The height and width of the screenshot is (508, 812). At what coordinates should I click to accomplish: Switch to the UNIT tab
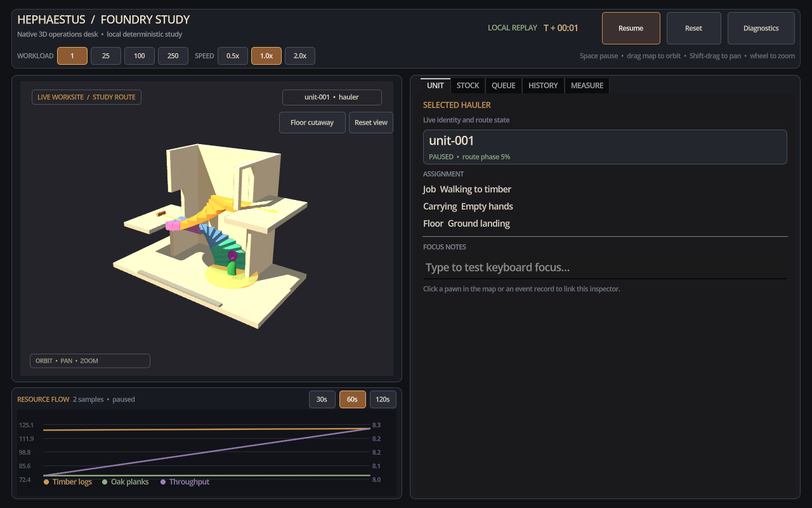click(x=435, y=86)
